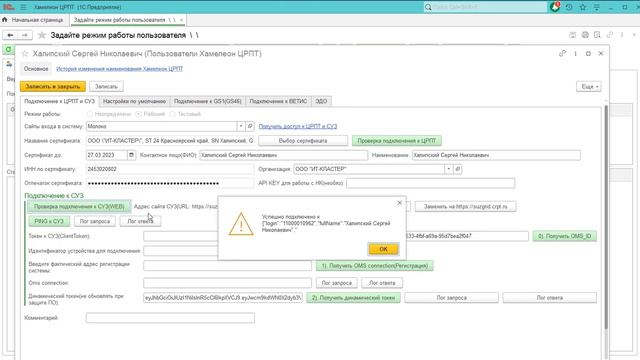640x360 pixels.
Task: Click Выбор сертификата button
Action: coord(303,141)
